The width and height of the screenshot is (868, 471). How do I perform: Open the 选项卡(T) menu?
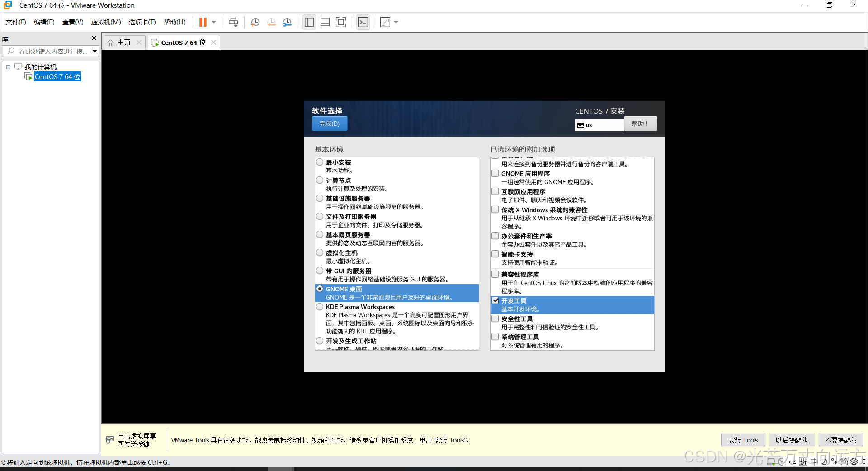tap(142, 22)
